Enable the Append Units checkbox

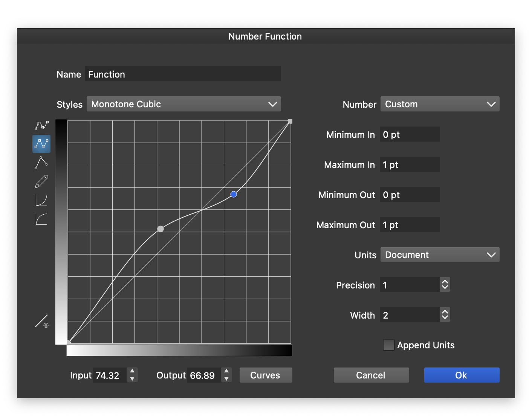pos(388,345)
